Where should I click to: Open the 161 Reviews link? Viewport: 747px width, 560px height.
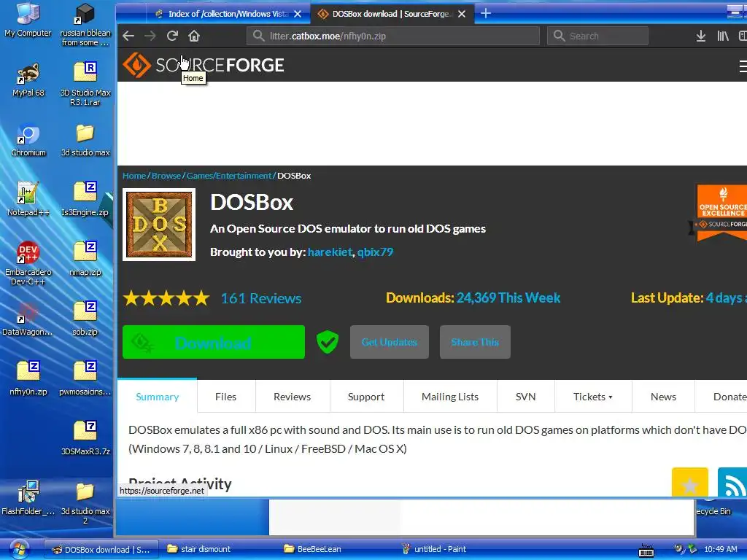(261, 298)
